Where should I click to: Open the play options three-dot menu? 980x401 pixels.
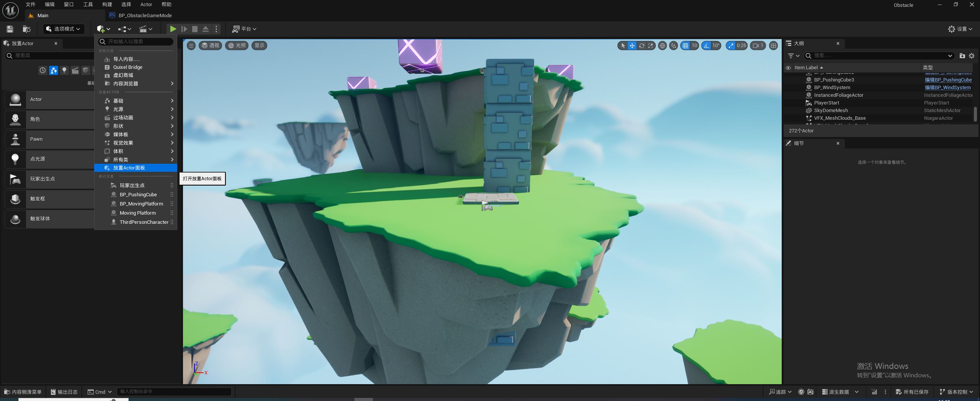(x=216, y=29)
